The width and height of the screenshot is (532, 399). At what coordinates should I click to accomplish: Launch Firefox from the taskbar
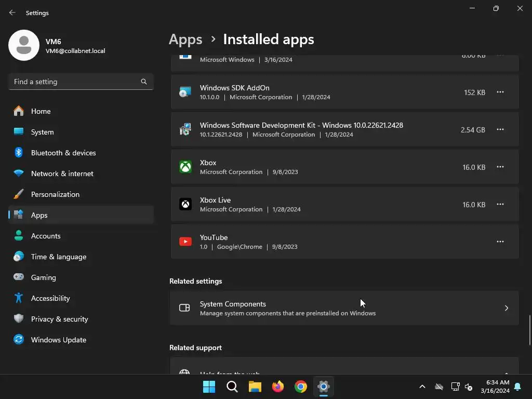click(x=278, y=387)
